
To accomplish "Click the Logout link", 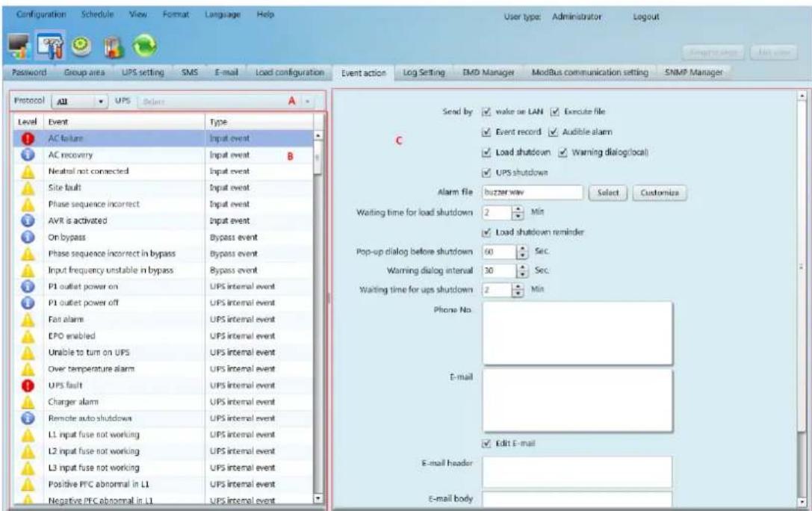I will tap(645, 16).
